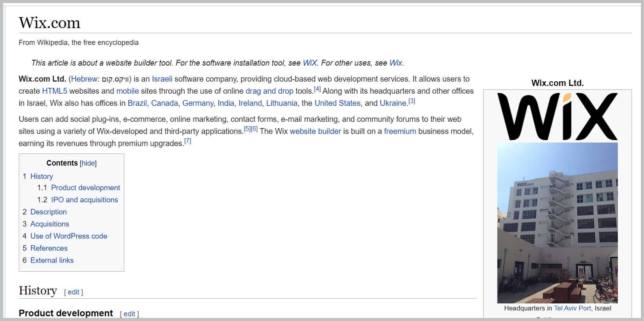
Task: Click the Wix.com Ltd. infobox heading
Action: coord(557,83)
